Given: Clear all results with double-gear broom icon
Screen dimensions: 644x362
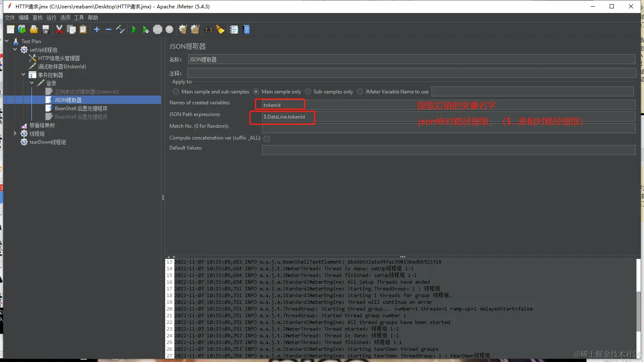Looking at the screenshot, I should point(195,29).
